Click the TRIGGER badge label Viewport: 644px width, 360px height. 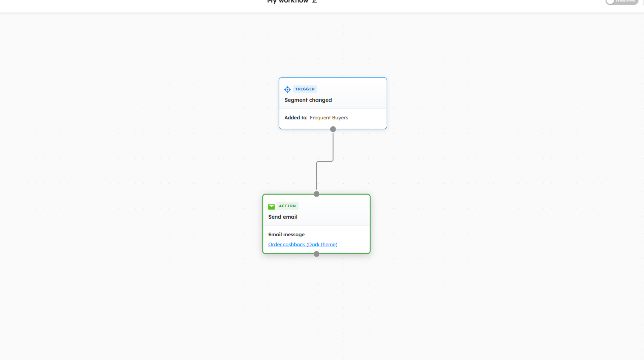(305, 89)
